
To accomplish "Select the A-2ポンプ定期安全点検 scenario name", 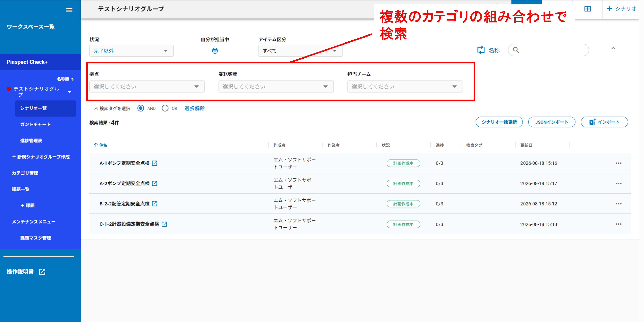I will pos(125,184).
